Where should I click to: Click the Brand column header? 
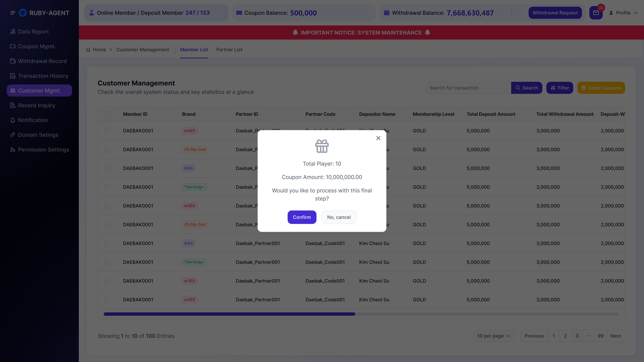coord(189,114)
